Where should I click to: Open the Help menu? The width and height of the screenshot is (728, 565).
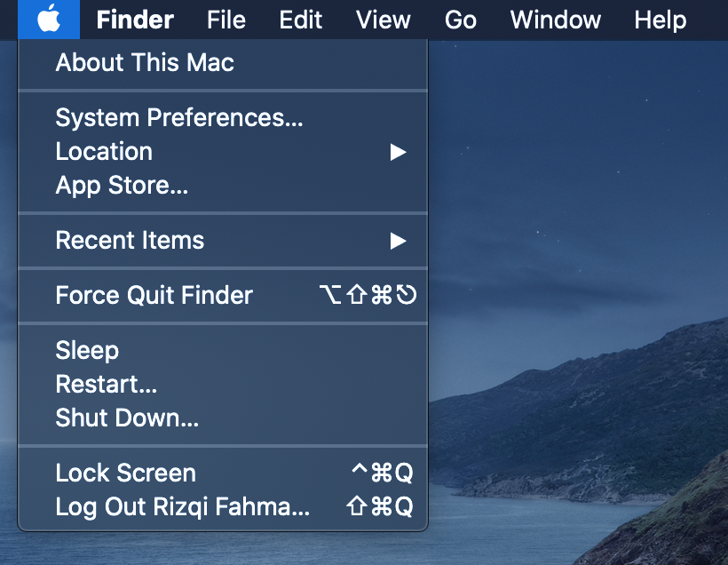[660, 20]
